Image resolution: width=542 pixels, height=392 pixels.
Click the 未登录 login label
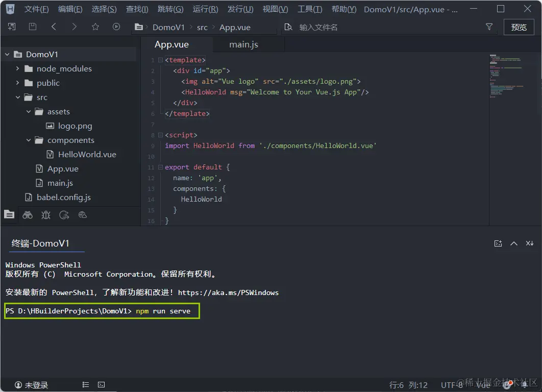point(36,385)
